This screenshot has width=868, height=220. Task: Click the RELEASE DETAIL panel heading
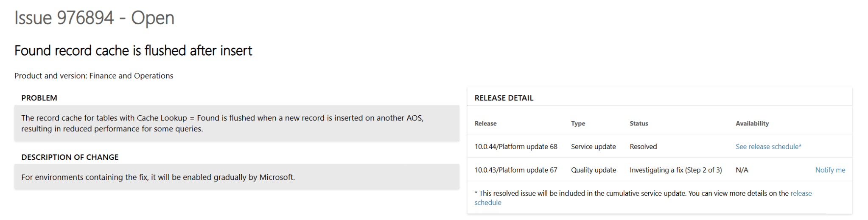tap(504, 98)
